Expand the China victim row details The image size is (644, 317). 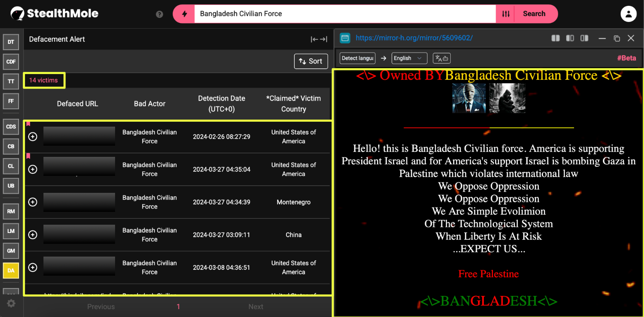[x=33, y=235]
